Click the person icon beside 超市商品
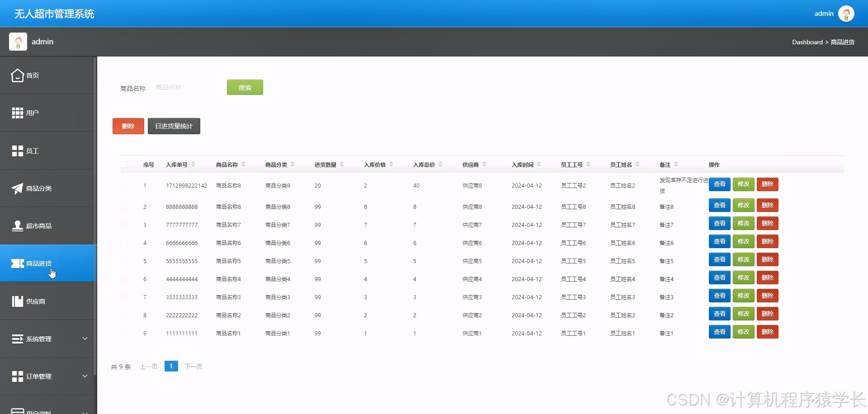Viewport: 868px width, 414px height. [x=18, y=226]
